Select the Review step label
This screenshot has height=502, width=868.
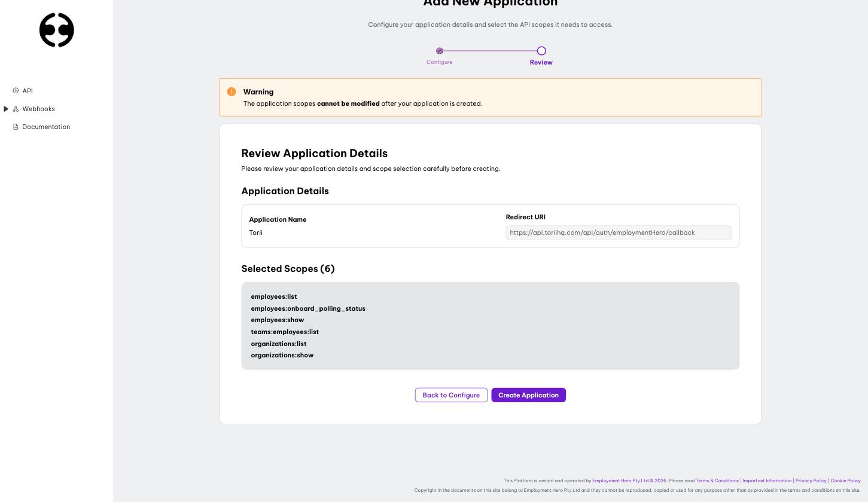coord(541,62)
